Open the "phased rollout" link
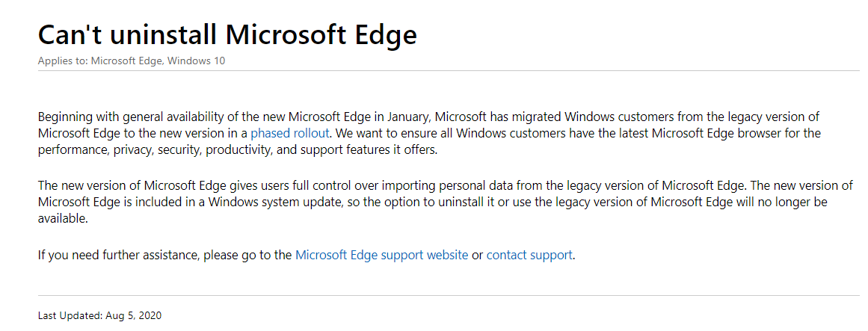 tap(290, 134)
